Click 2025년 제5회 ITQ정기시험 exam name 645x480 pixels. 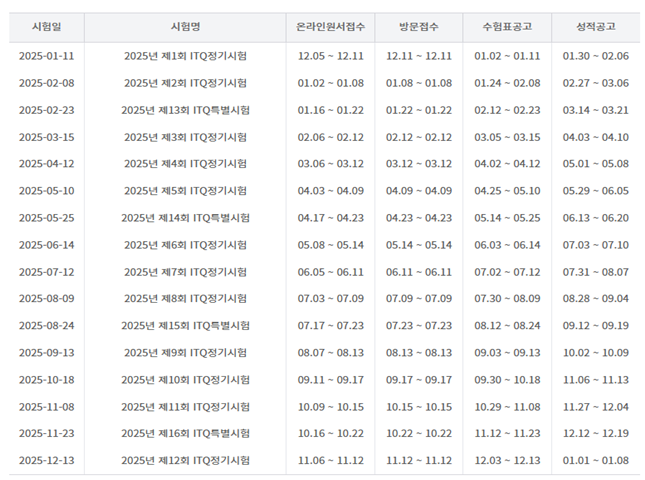click(x=185, y=191)
